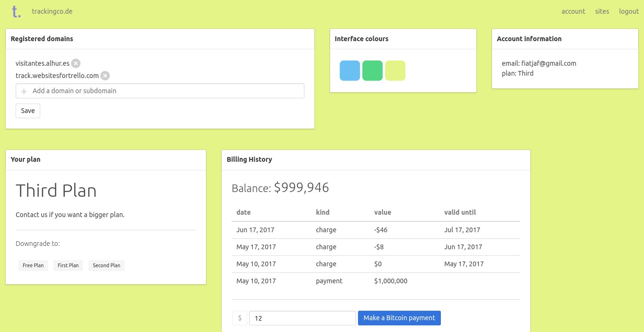Viewport: 644px width, 332px height.
Task: Click the dollar sign icon beside amount
Action: (240, 318)
